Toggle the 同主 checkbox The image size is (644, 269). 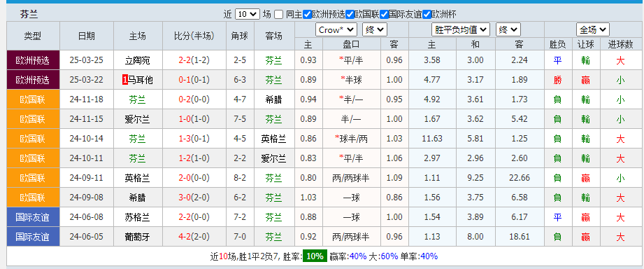(279, 15)
